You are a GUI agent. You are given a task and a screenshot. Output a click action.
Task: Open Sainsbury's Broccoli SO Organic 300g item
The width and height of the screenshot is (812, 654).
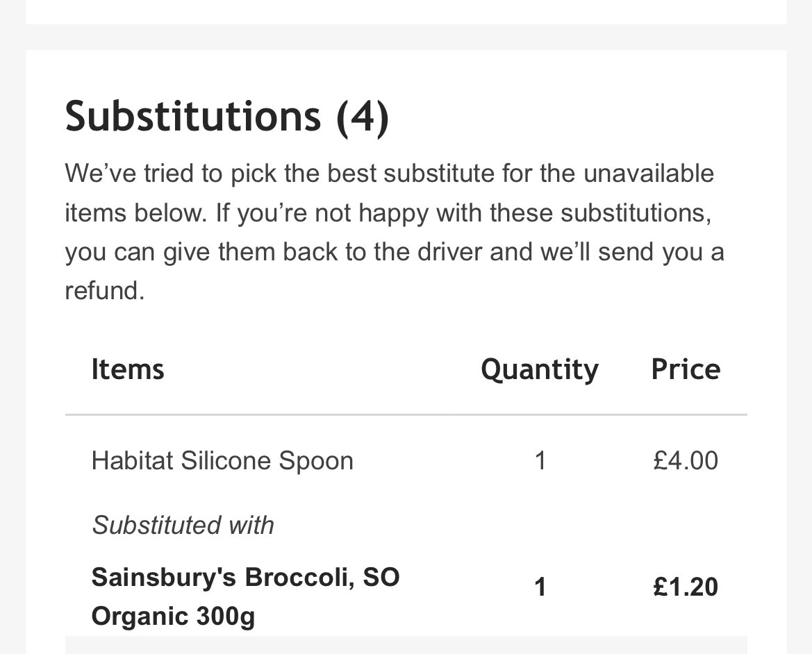pyautogui.click(x=245, y=596)
